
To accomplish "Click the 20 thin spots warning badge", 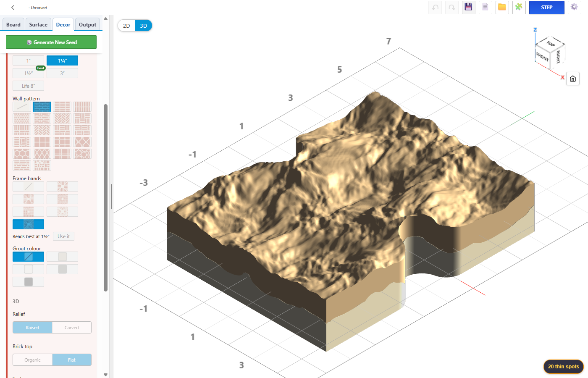I will [x=563, y=367].
